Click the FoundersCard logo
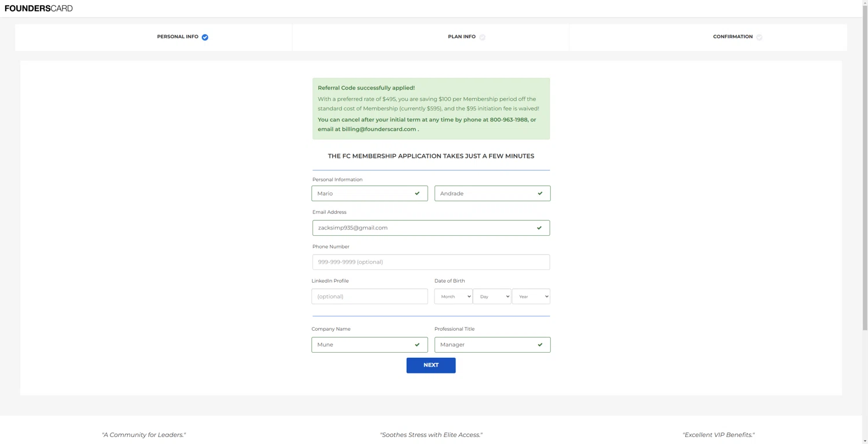The width and height of the screenshot is (868, 444). (39, 8)
